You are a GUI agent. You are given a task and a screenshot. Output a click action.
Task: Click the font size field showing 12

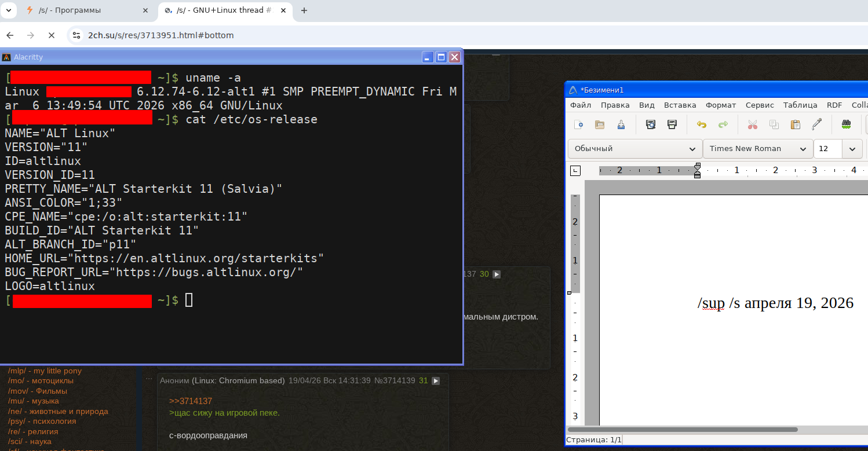829,149
